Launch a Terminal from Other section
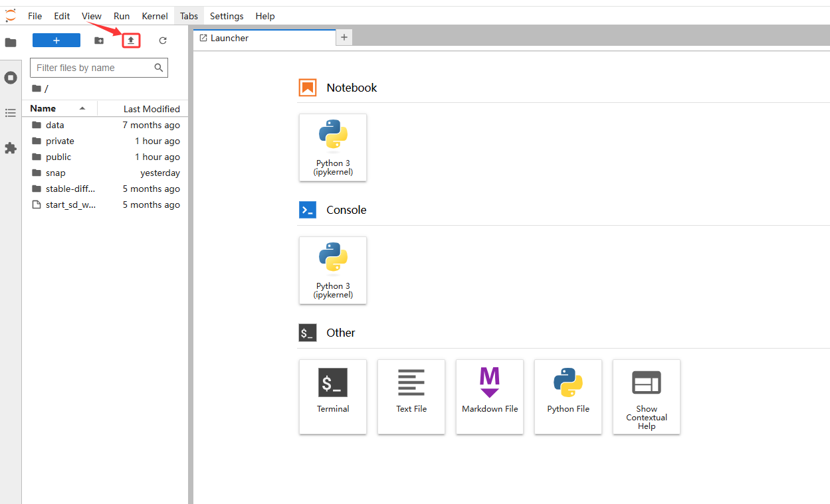 click(333, 396)
